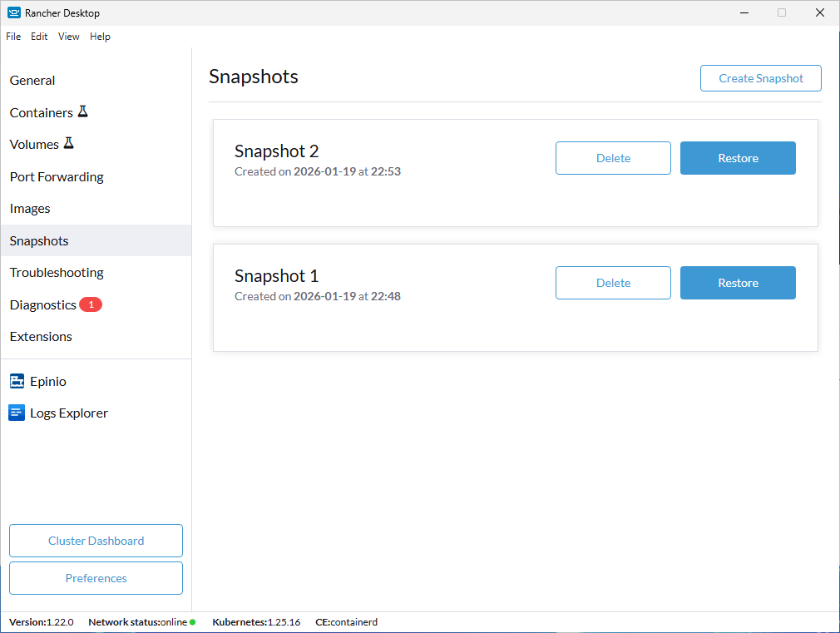Restore Snapshot 1
This screenshot has height=633, width=840.
pos(738,282)
